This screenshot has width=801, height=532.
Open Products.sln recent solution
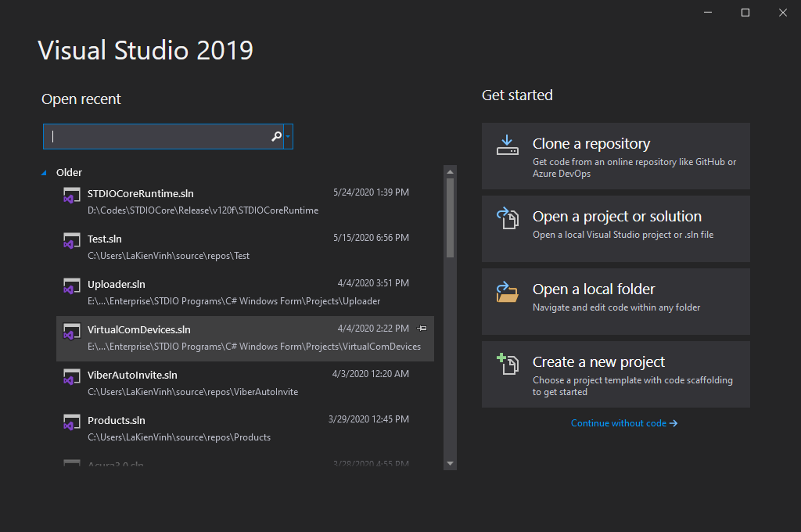245,430
